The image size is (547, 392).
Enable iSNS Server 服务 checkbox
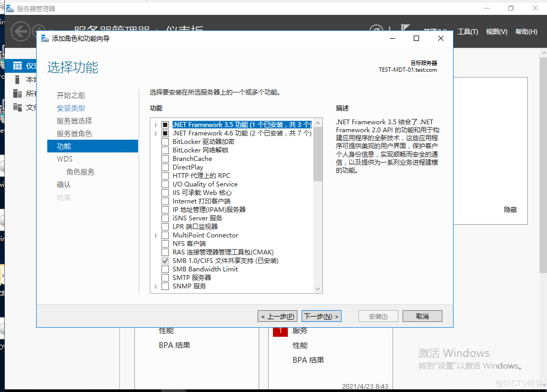pos(165,218)
